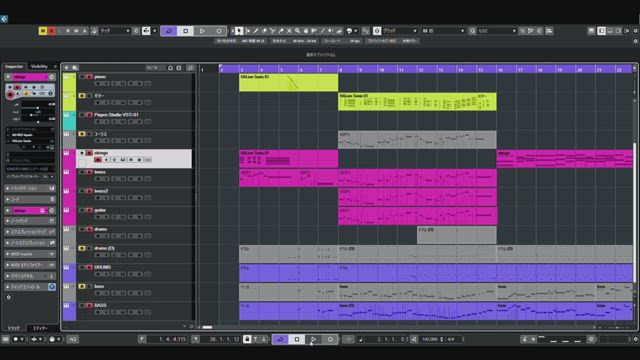Viewport: 640px width, 360px height.
Task: Click Play in the bottom transport bar
Action: (x=313, y=339)
